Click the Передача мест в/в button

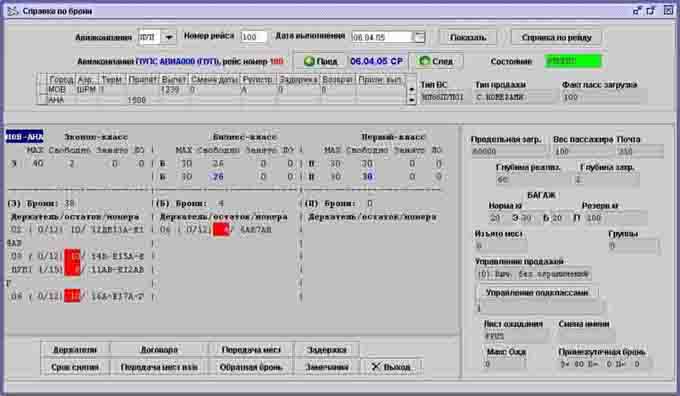159,367
